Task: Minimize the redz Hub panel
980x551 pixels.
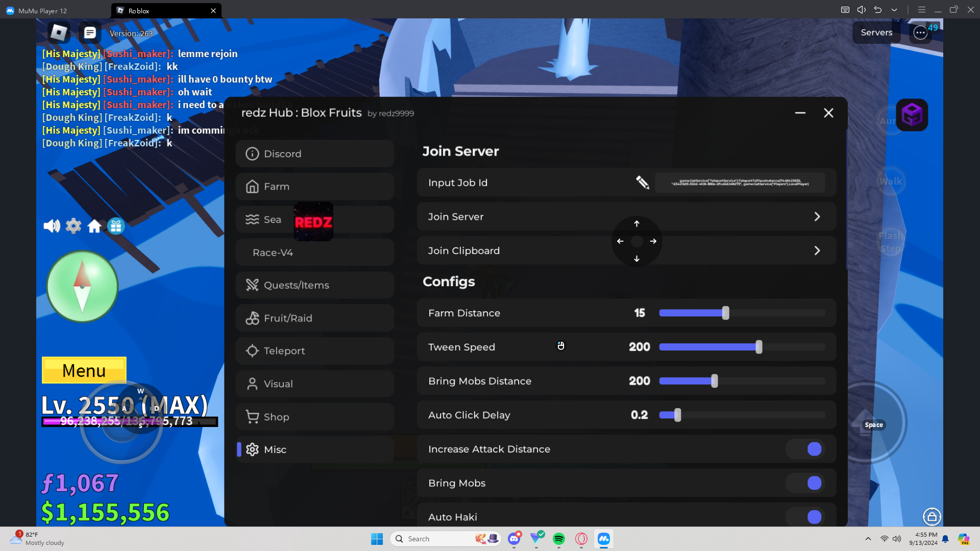Action: pyautogui.click(x=800, y=113)
